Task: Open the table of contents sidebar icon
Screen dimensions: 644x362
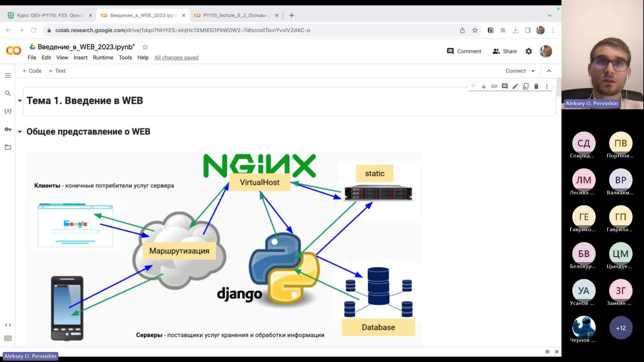Action: point(8,75)
